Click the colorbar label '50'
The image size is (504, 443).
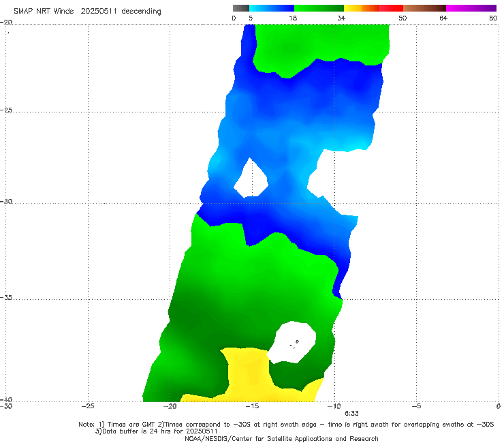(403, 18)
